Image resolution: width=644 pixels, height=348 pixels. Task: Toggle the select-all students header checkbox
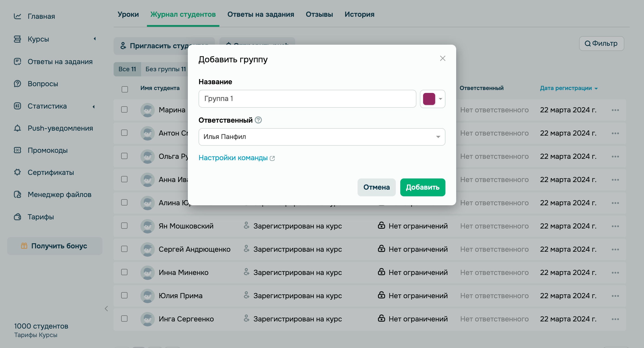[x=125, y=89]
